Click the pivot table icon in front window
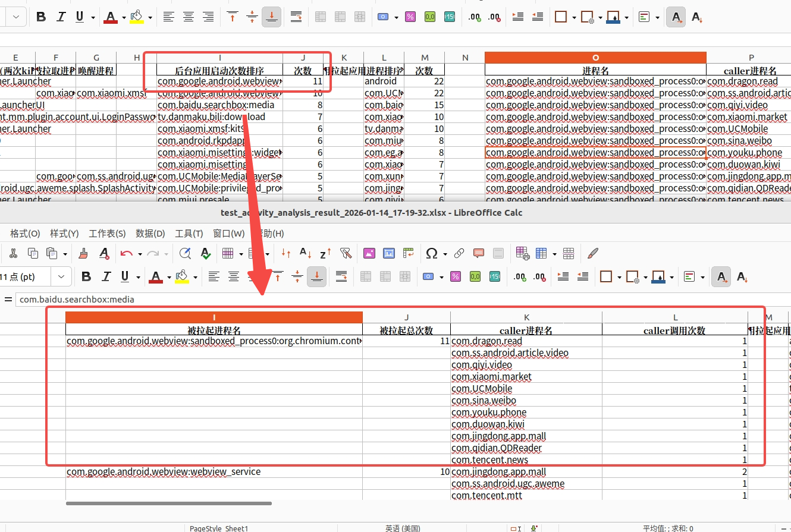This screenshot has width=791, height=532. click(x=408, y=254)
